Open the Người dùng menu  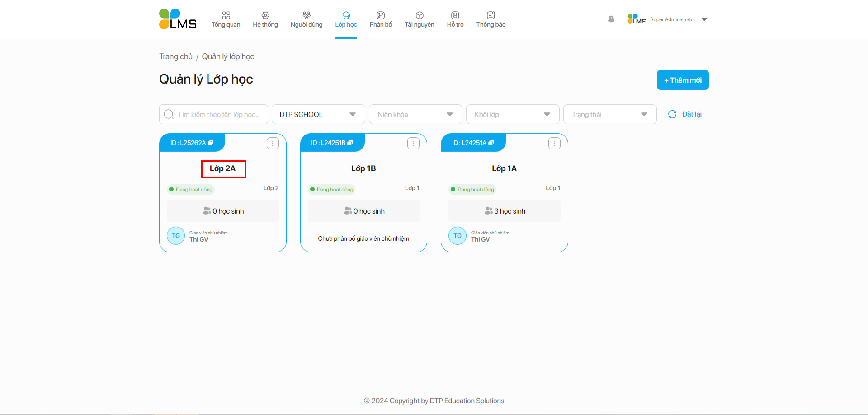[x=307, y=19]
